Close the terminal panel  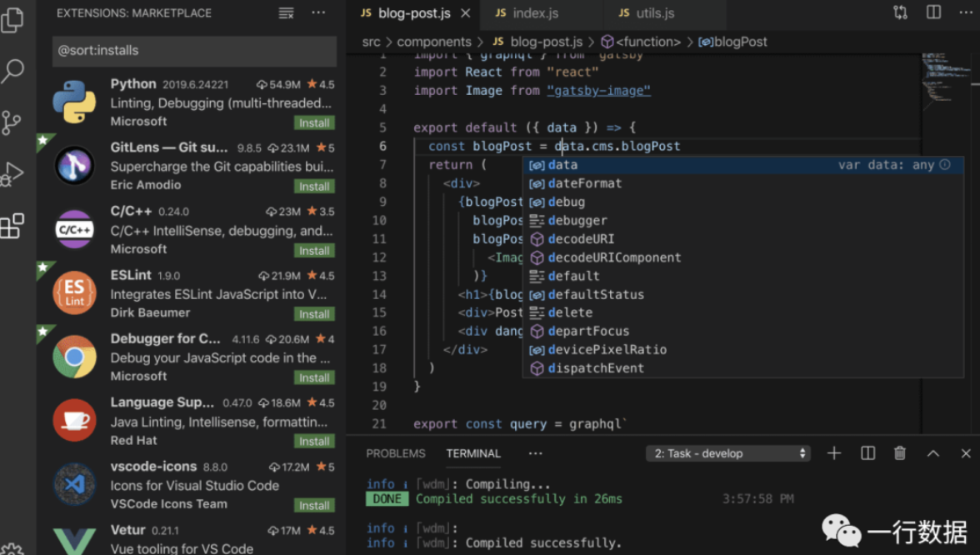click(966, 453)
